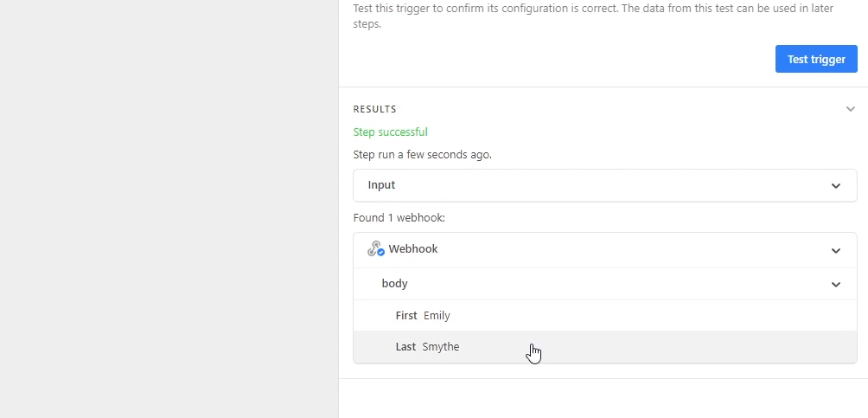Click the Found 1 webhook text
Viewport: 868px width, 418px height.
pyautogui.click(x=399, y=218)
